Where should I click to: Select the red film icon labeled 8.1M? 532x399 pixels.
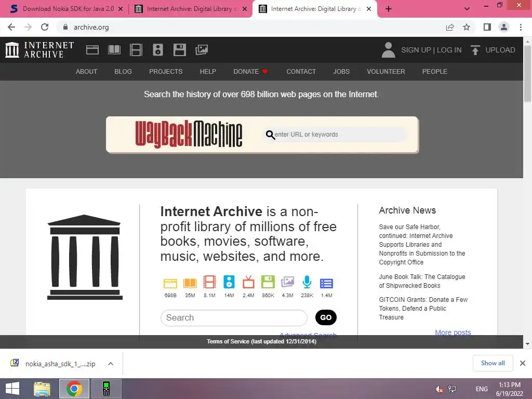209,282
